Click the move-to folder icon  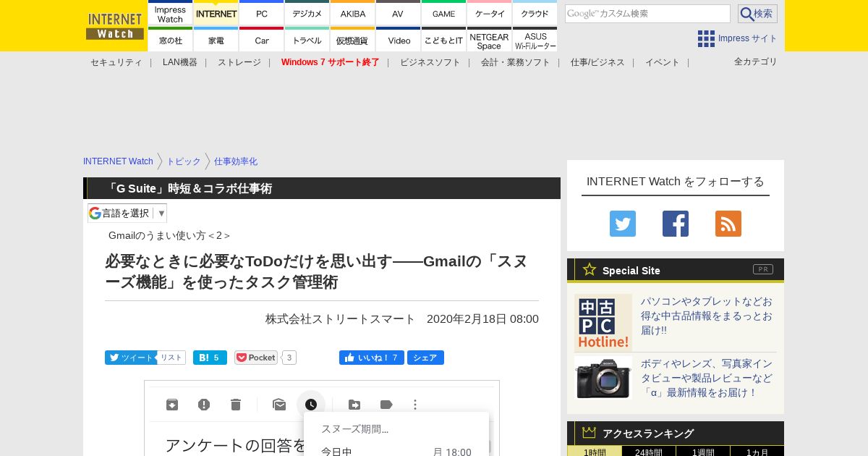[x=354, y=405]
